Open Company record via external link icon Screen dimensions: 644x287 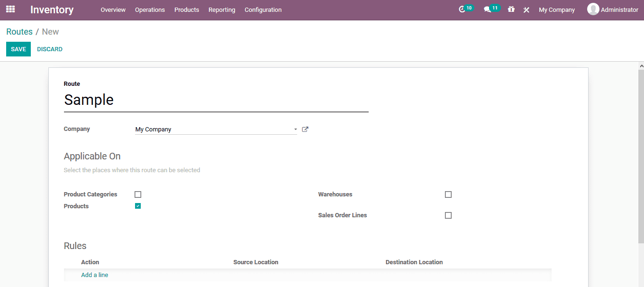(x=305, y=129)
